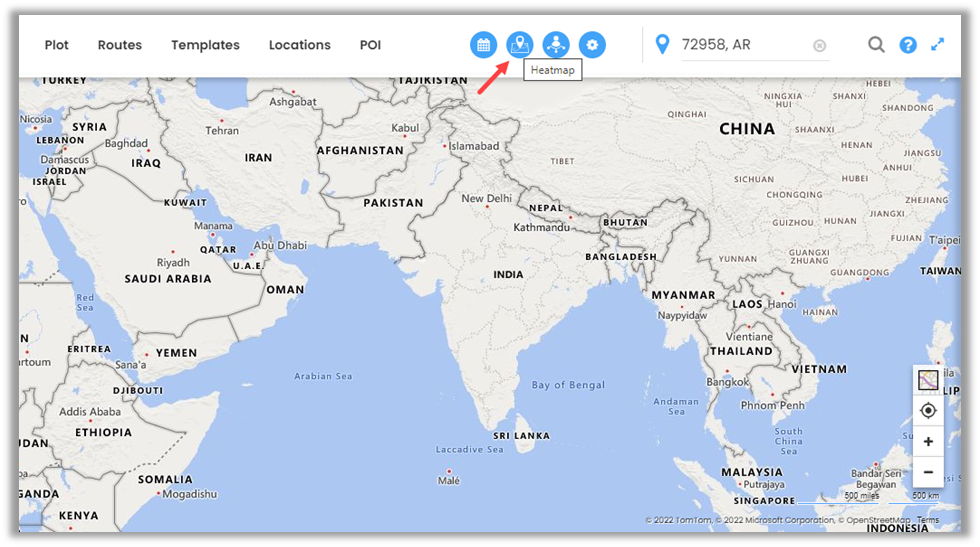This screenshot has width=980, height=547.
Task: Click the location pin beside address field
Action: click(662, 44)
